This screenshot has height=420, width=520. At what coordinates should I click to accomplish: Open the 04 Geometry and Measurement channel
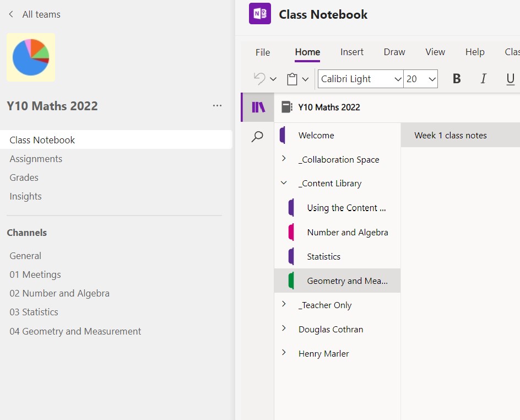point(75,331)
